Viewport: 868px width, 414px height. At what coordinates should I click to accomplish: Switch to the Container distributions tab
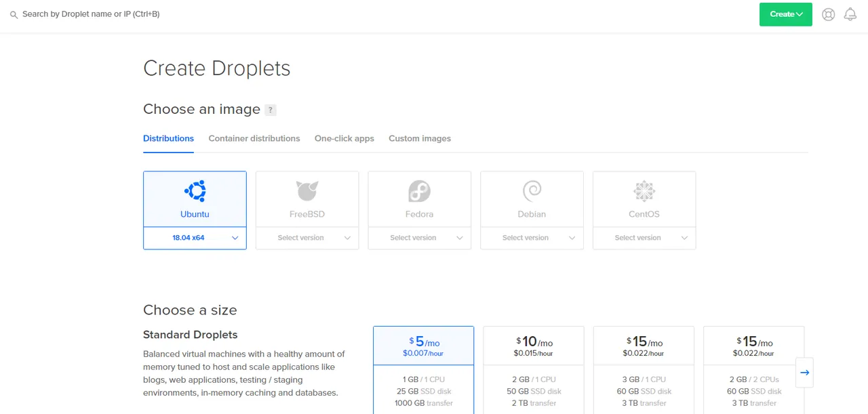click(x=254, y=138)
